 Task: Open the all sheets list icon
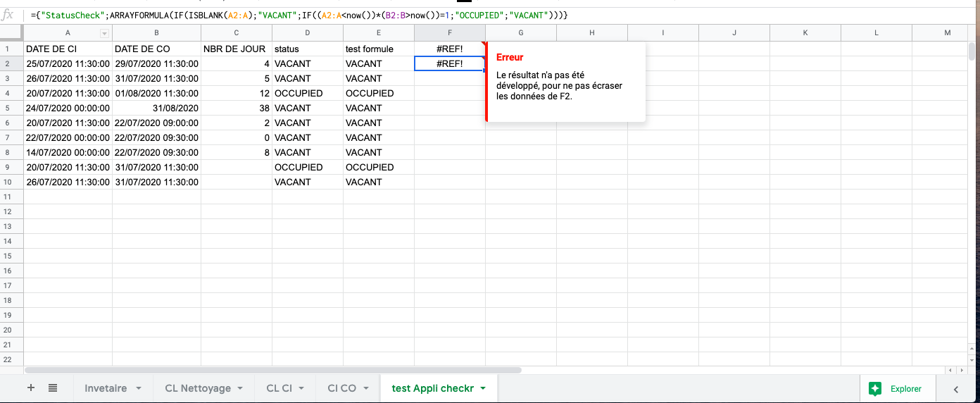[x=53, y=388]
